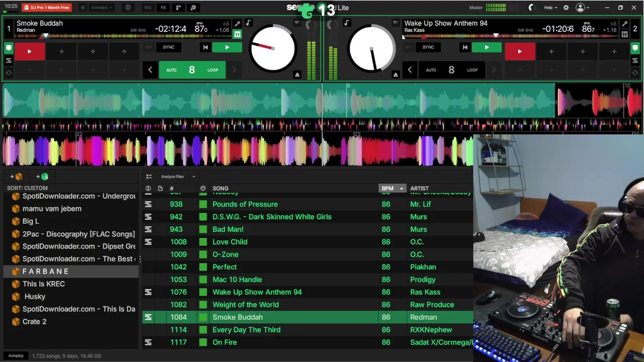Click Edit Grid on deck 1
Image resolution: width=644 pixels, height=362 pixels.
coord(138,30)
